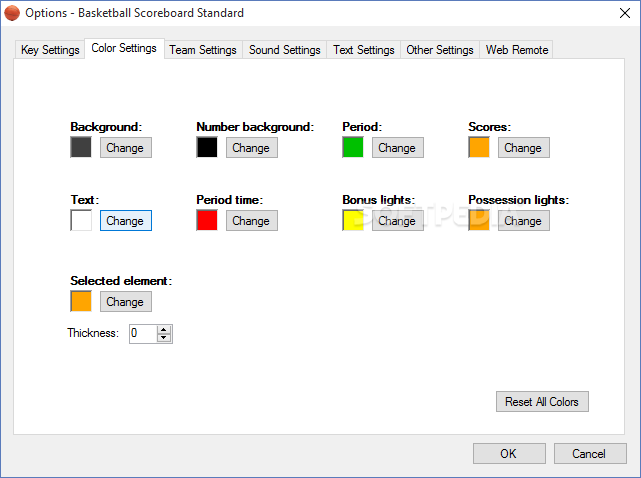The width and height of the screenshot is (641, 478).
Task: Open the Team Settings tab
Action: click(203, 50)
